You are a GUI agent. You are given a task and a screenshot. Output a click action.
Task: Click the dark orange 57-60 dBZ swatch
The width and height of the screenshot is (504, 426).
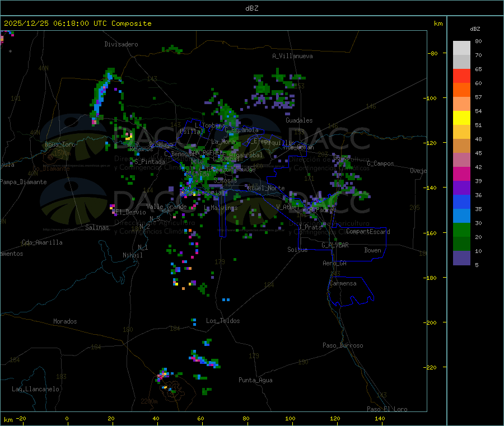461,90
